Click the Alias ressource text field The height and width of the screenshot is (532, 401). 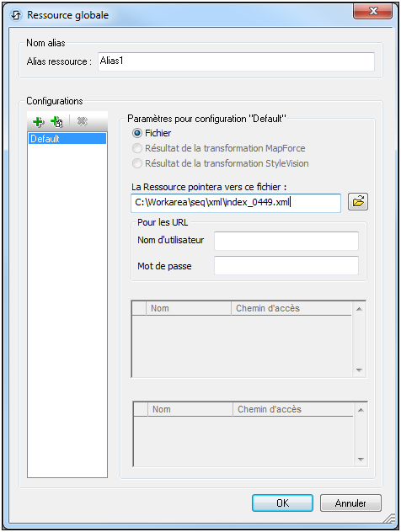pyautogui.click(x=236, y=61)
